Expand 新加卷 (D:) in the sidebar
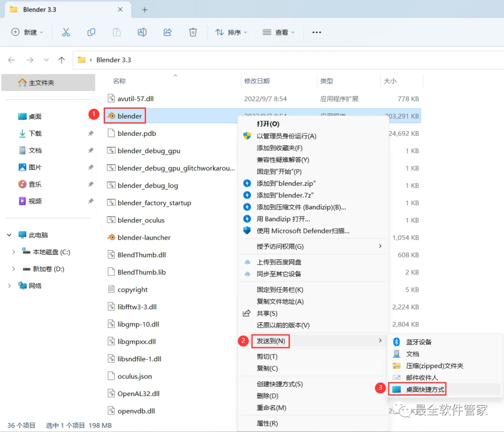 click(x=14, y=269)
